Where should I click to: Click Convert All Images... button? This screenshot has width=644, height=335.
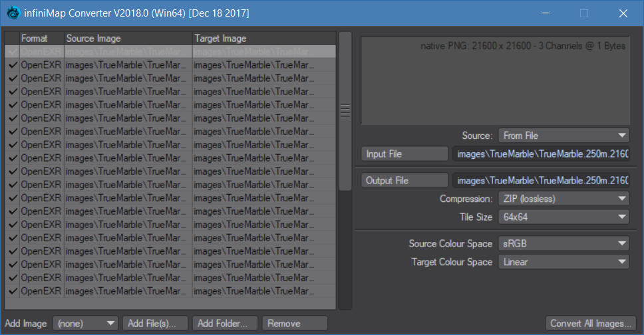point(591,324)
